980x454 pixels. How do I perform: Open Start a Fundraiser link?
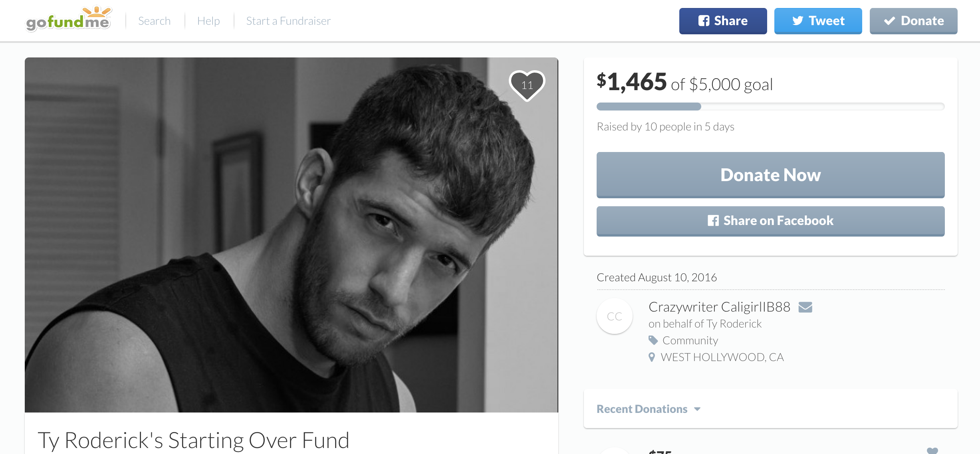(x=288, y=21)
